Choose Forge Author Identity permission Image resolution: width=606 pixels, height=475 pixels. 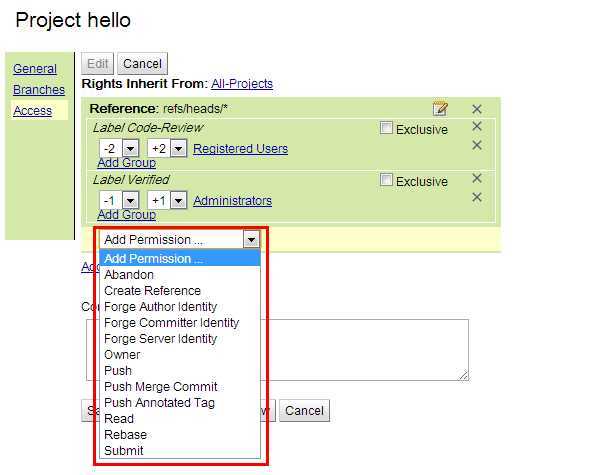pyautogui.click(x=160, y=307)
